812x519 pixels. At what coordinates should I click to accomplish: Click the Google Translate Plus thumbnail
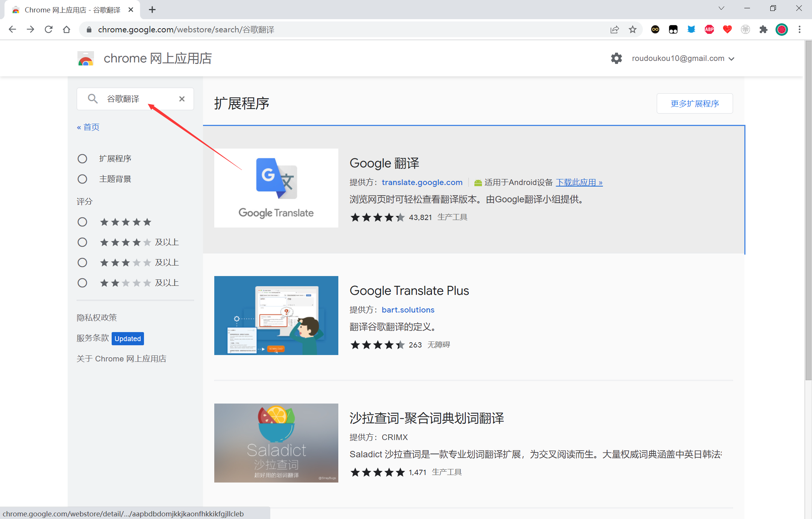pyautogui.click(x=276, y=316)
